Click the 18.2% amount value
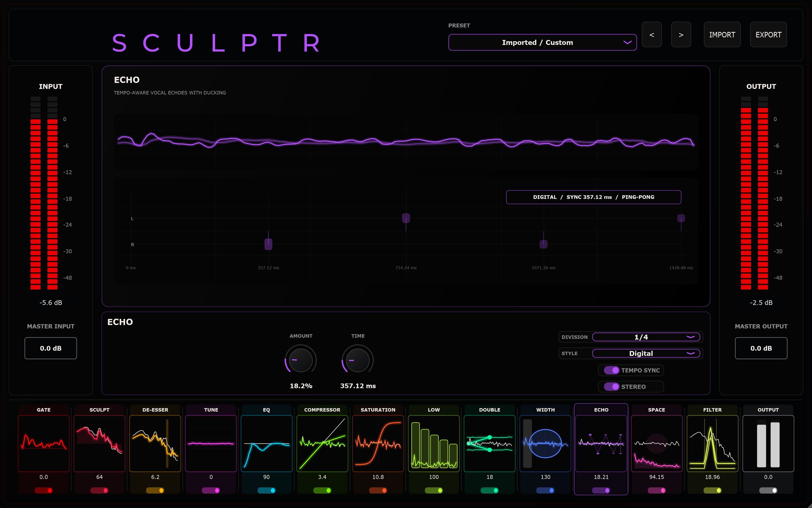 pos(301,386)
